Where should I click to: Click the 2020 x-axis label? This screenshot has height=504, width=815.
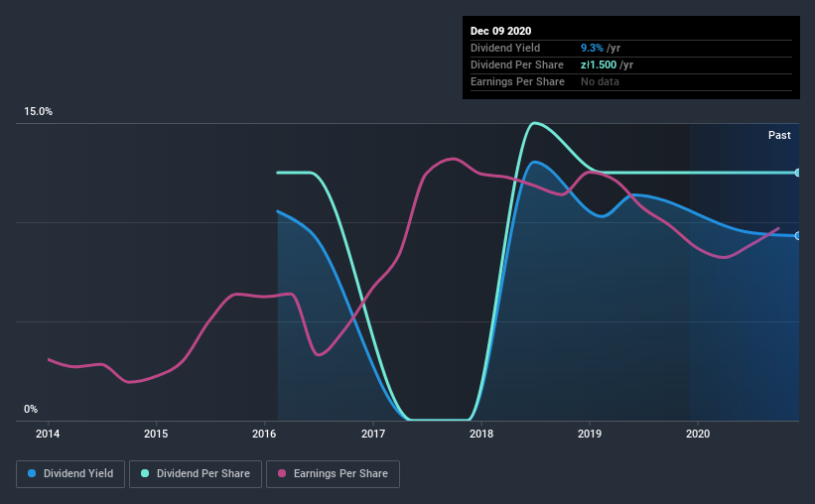pos(698,434)
